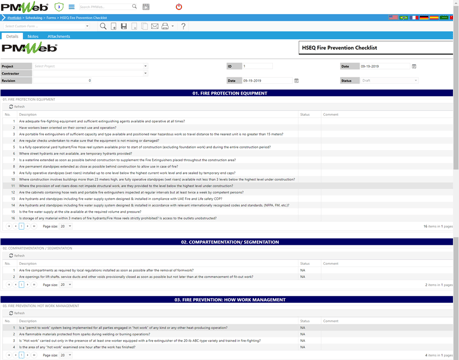Open help via the question mark icon
Image resolution: width=459 pixels, height=360 pixels.
[x=183, y=26]
